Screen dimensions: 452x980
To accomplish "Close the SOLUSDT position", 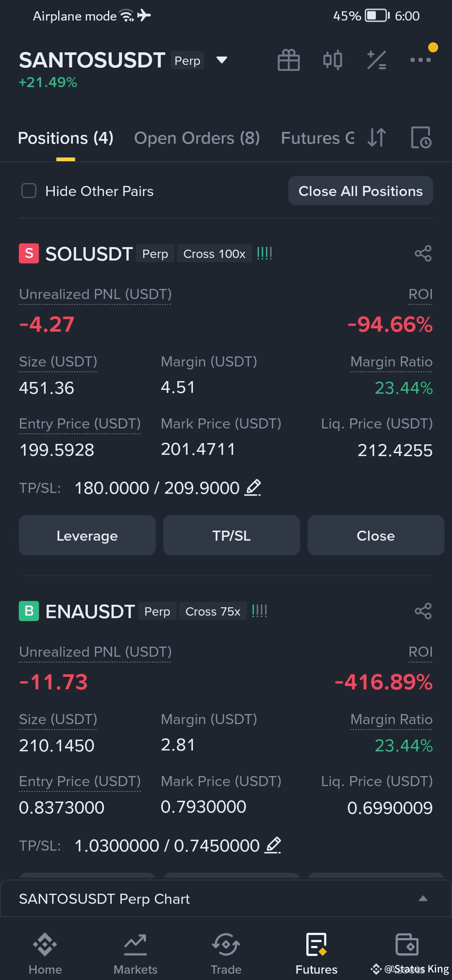I will pos(376,535).
